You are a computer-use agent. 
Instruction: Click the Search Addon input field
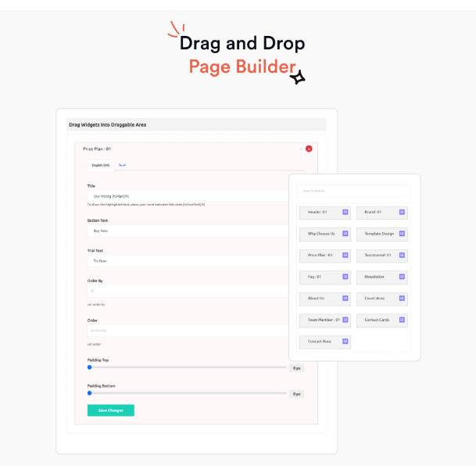point(353,191)
